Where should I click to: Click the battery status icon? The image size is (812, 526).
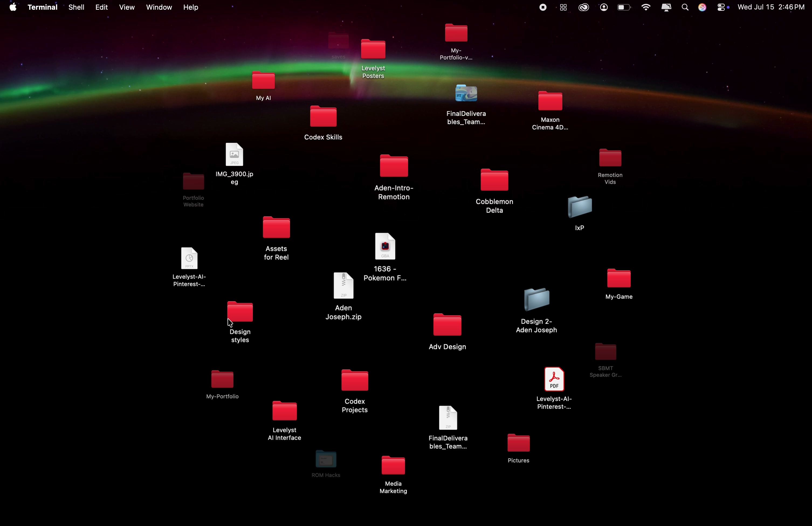pyautogui.click(x=624, y=7)
